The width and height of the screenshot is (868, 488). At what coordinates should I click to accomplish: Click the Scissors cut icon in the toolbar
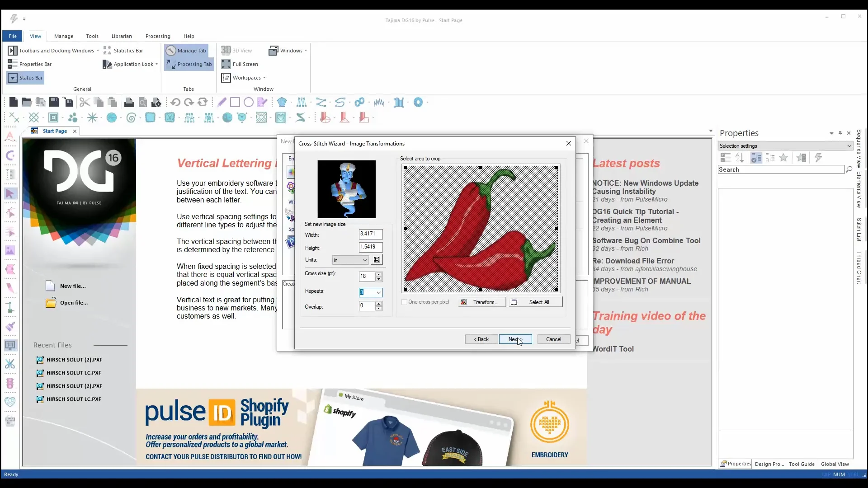[x=84, y=102]
